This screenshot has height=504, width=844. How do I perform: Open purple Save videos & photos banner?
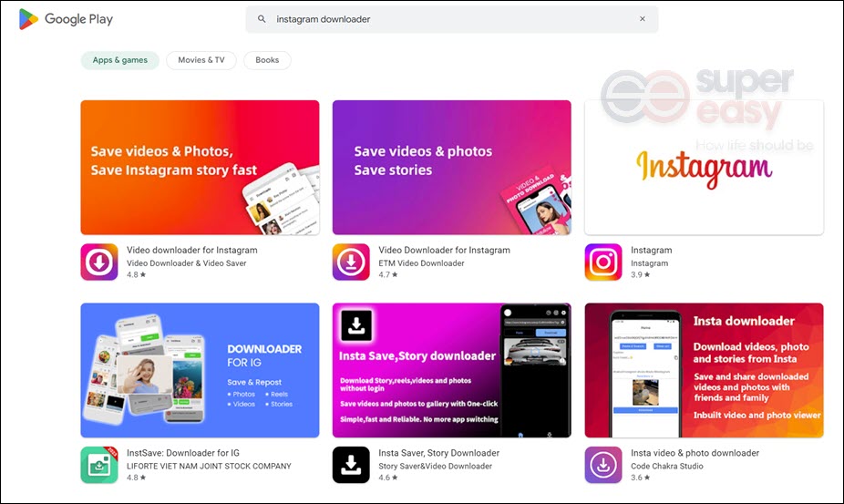451,168
